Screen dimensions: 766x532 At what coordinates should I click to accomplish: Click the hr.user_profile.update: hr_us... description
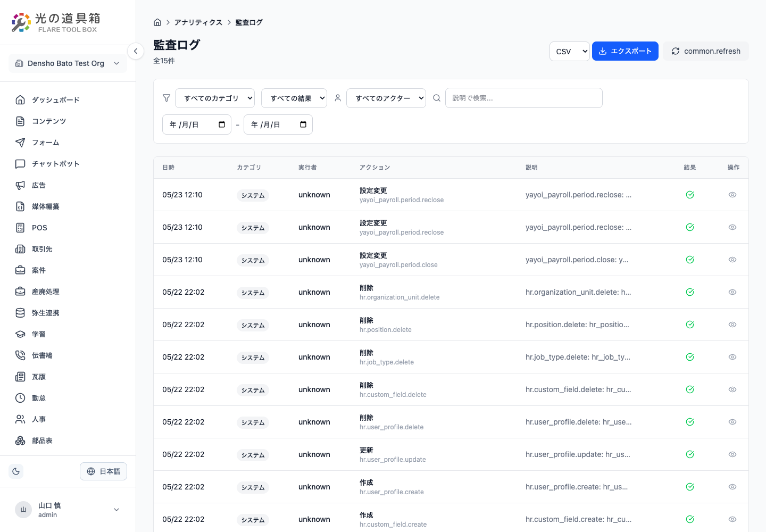[x=578, y=454]
